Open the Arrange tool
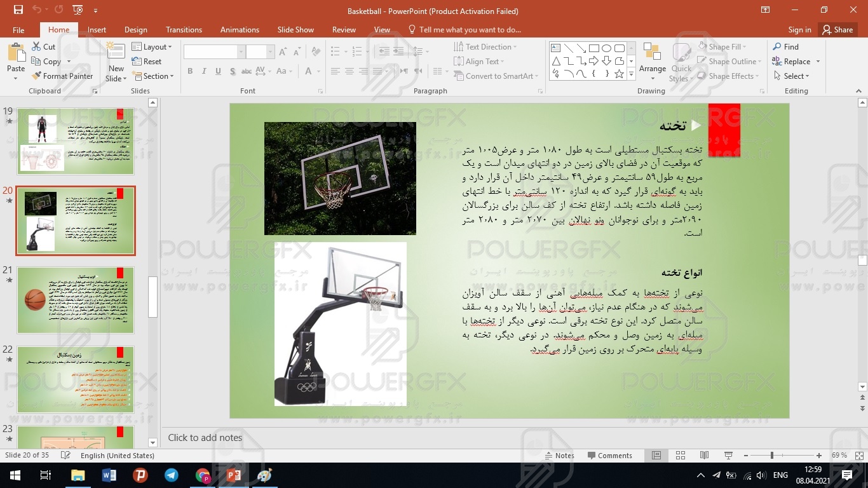Screen dimensions: 868x488 point(653,62)
